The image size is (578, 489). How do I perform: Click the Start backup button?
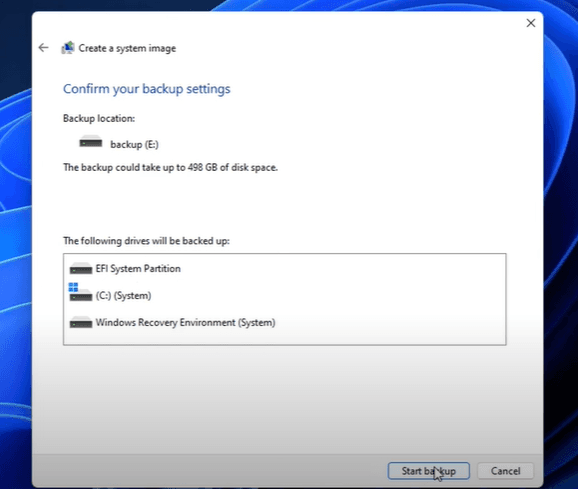click(428, 471)
